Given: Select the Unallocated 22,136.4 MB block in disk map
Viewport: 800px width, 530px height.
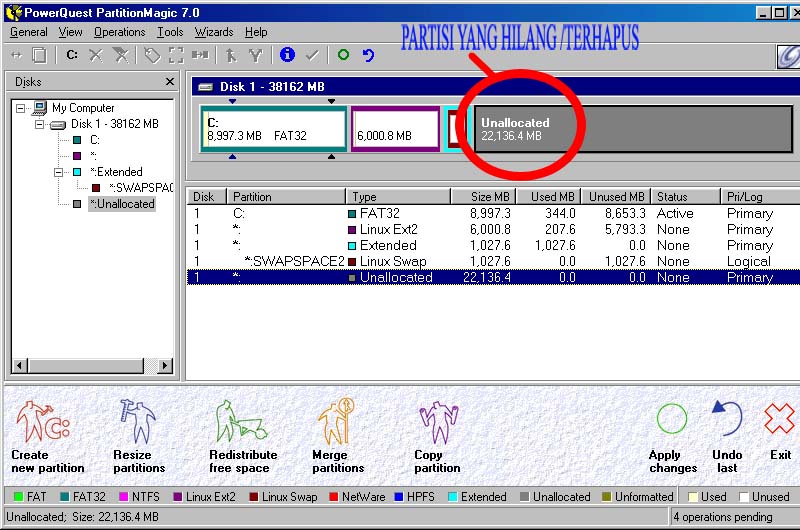Looking at the screenshot, I should pyautogui.click(x=633, y=129).
